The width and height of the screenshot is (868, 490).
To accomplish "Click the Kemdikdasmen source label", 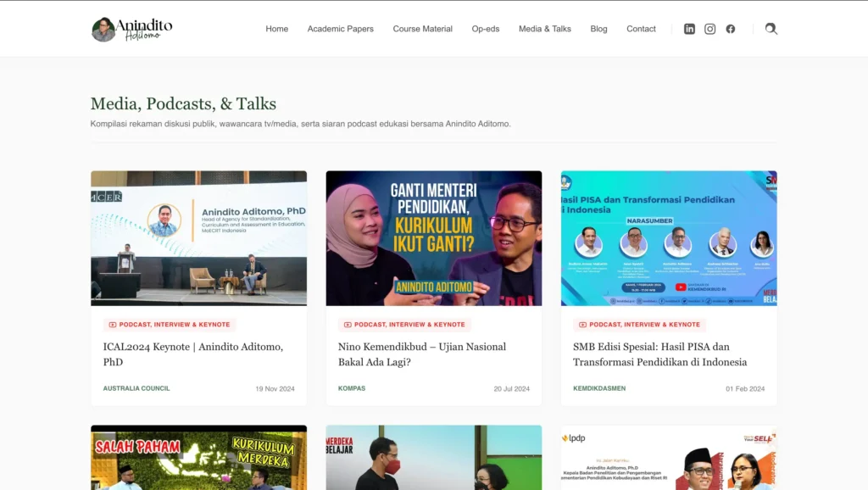I will click(599, 388).
